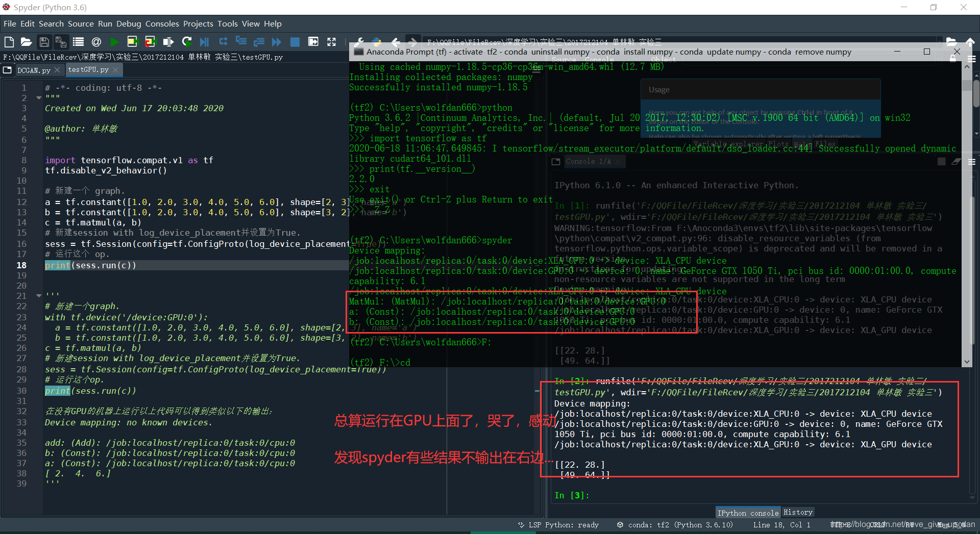This screenshot has width=980, height=534.
Task: Close the DCGAN.py tab
Action: point(57,70)
